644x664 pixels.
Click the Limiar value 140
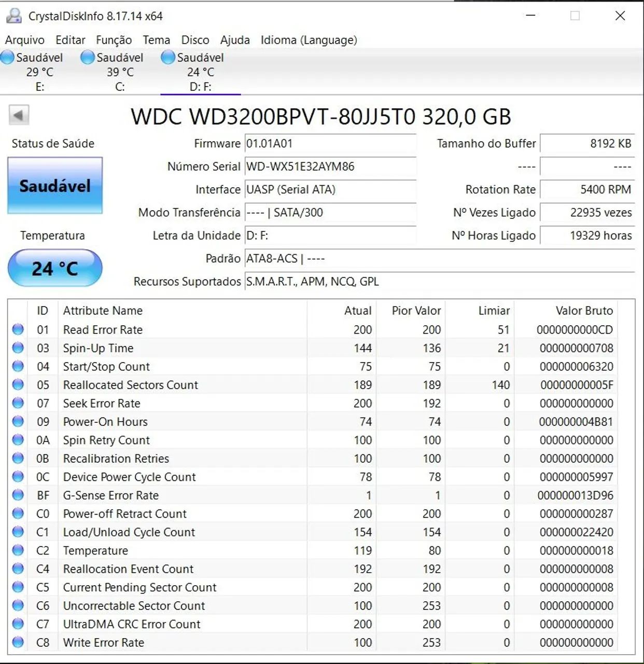pyautogui.click(x=501, y=385)
